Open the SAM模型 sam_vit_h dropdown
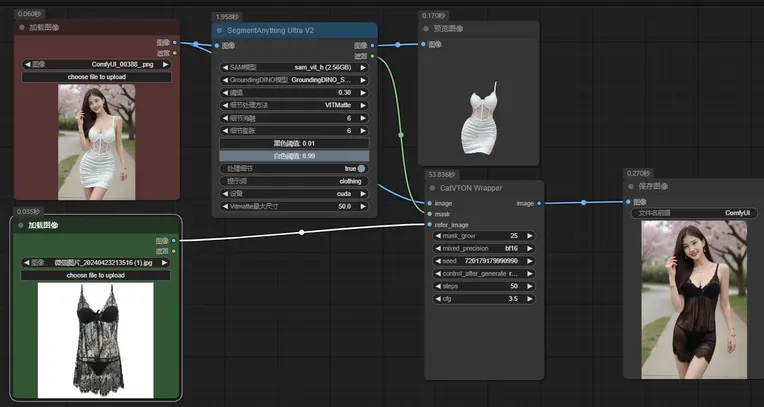 (x=295, y=67)
